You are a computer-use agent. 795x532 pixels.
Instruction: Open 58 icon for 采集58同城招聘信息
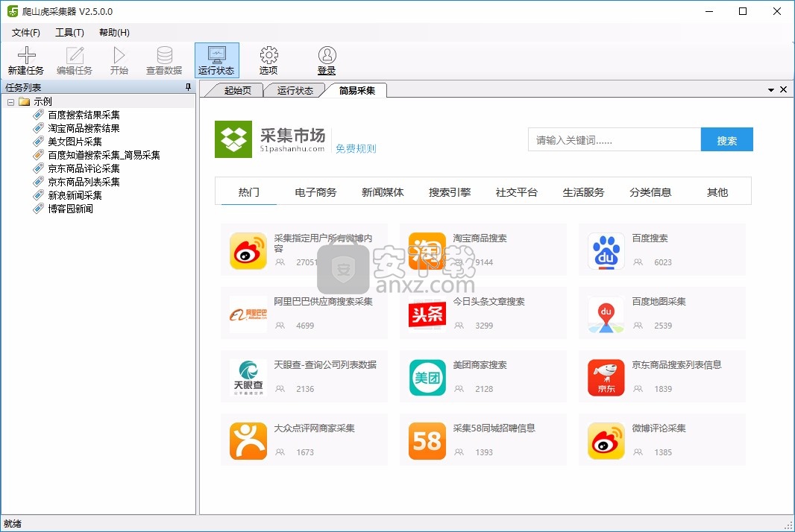pos(427,441)
